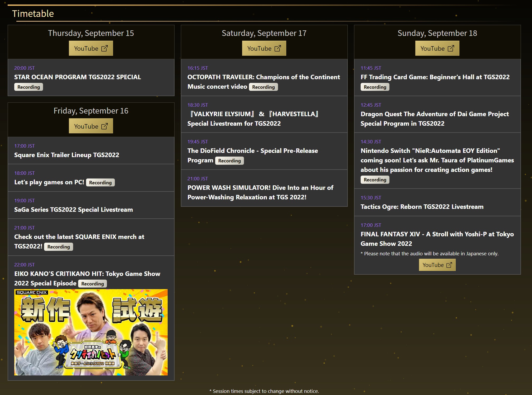The width and height of the screenshot is (532, 395).
Task: Click Recording badge under FF Trading Card Game
Action: 375,87
